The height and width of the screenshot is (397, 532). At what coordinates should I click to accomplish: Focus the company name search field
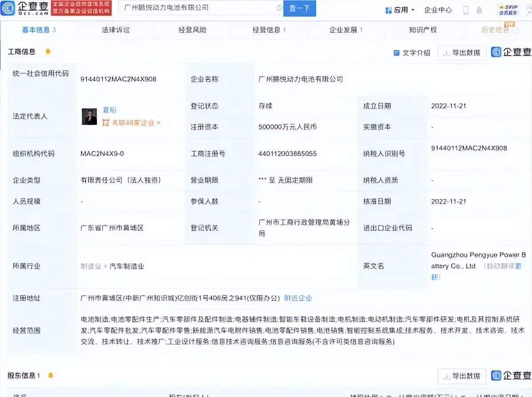[x=200, y=8]
